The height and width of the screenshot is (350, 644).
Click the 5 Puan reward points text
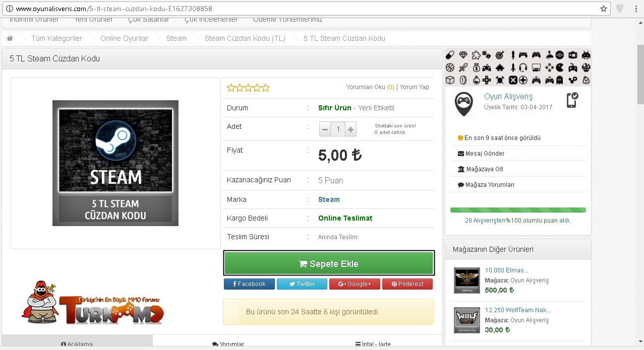(331, 180)
